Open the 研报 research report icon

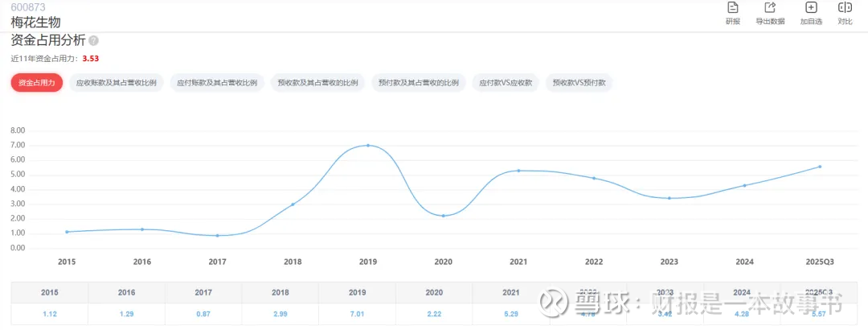coord(733,8)
